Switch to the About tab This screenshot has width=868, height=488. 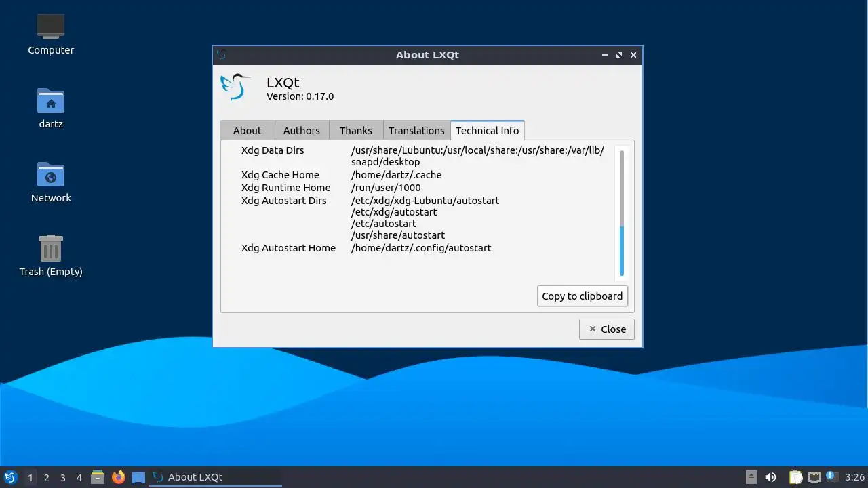pos(248,131)
